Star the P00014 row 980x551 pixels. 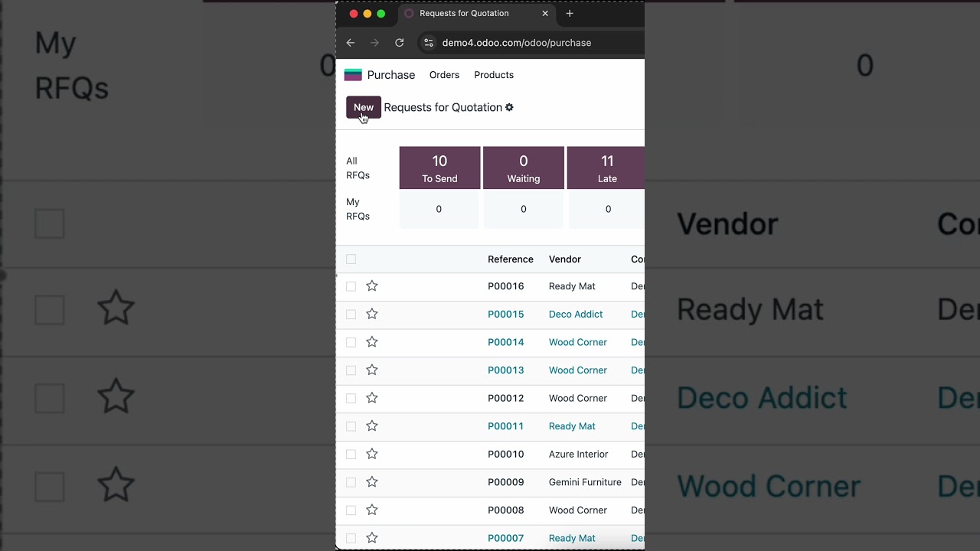tap(372, 342)
